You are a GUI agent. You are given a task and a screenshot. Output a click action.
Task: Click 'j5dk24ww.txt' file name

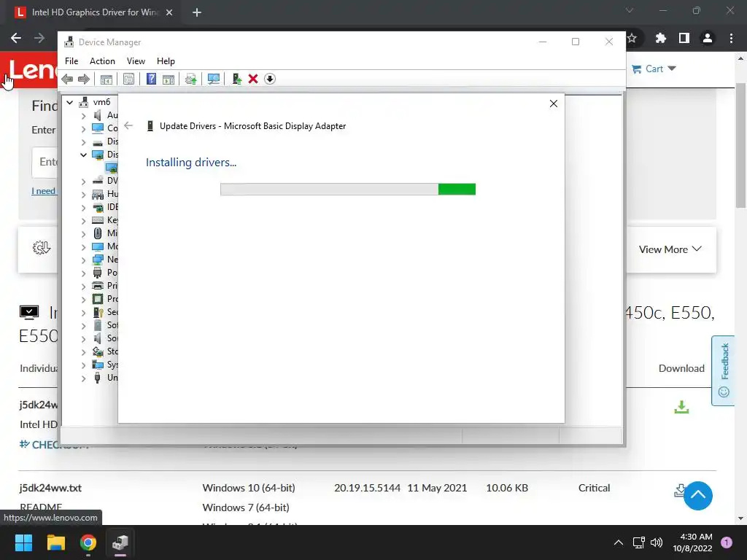coord(50,488)
